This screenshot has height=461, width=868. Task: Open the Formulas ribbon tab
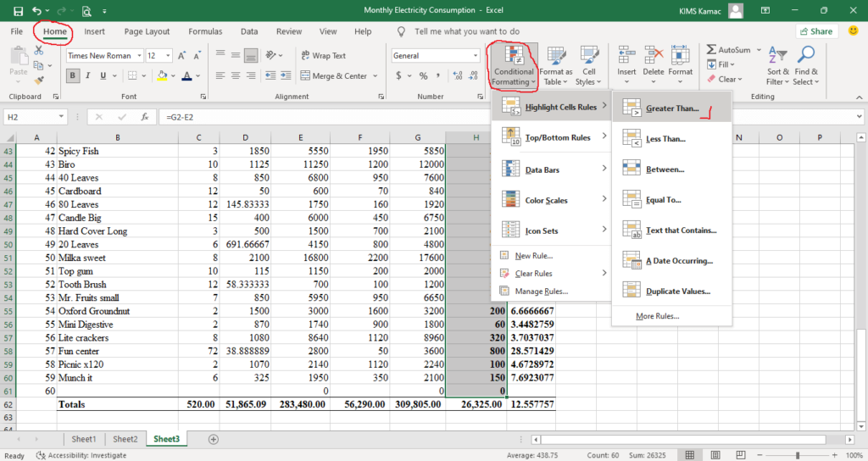tap(205, 31)
